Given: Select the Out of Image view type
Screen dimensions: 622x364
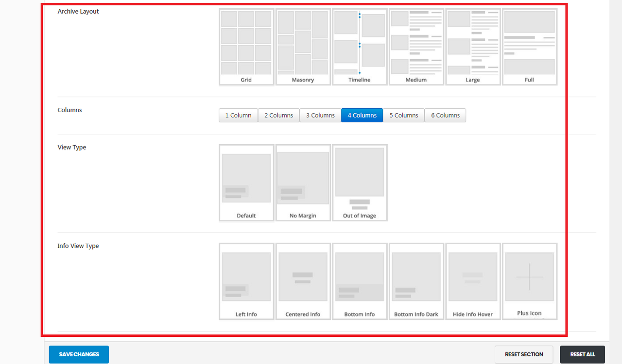Looking at the screenshot, I should 360,182.
